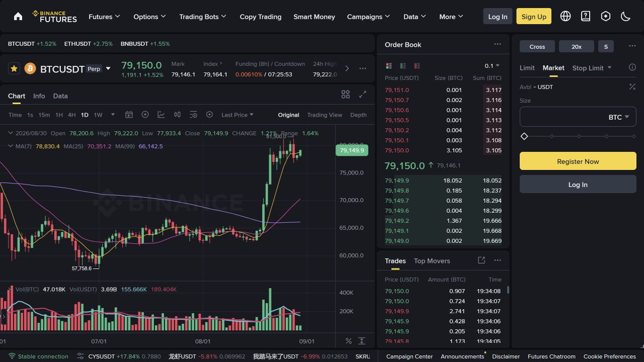Image resolution: width=644 pixels, height=362 pixels.
Task: Toggle dark mode with the moon icon
Action: [626, 16]
